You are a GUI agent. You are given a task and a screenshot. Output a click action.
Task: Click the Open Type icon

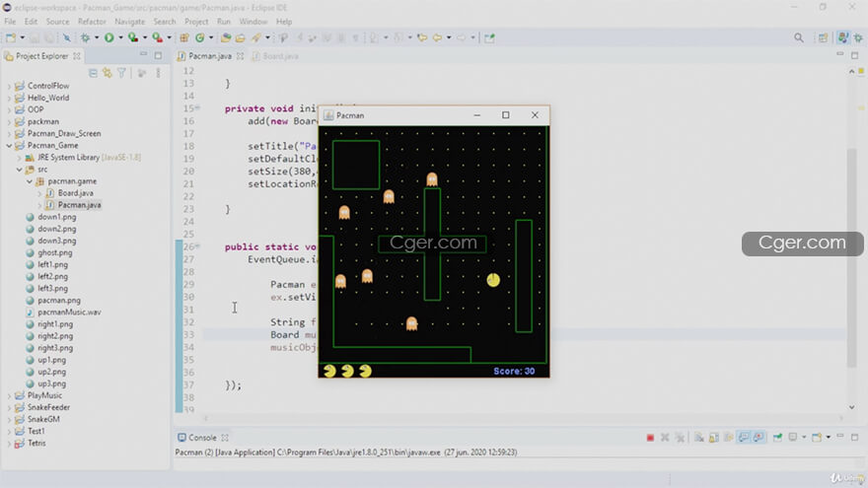tap(226, 37)
